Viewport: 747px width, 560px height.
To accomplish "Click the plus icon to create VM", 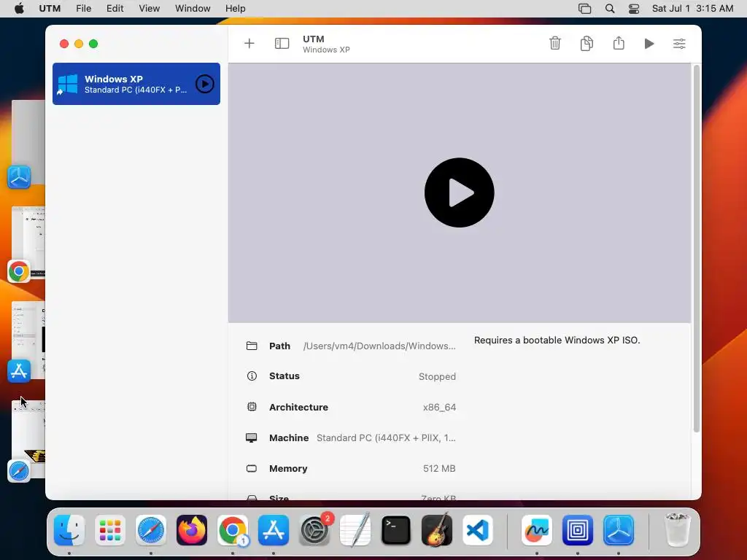I will click(x=249, y=43).
